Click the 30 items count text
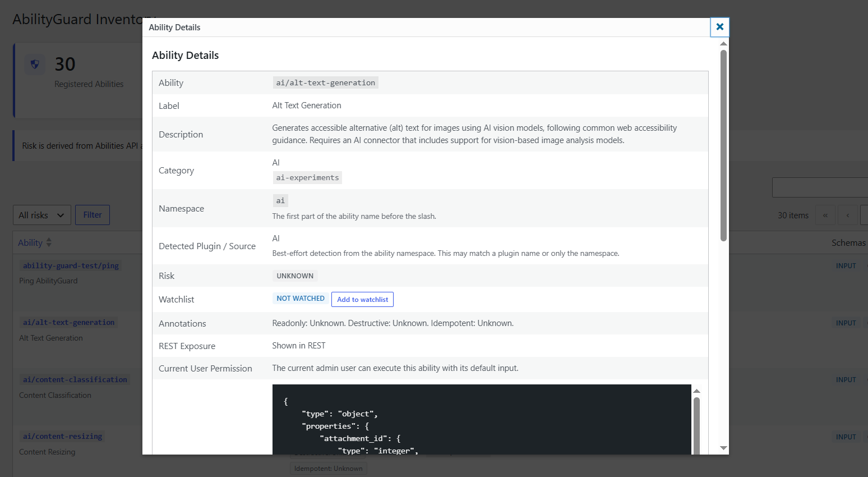The width and height of the screenshot is (868, 477). [793, 215]
